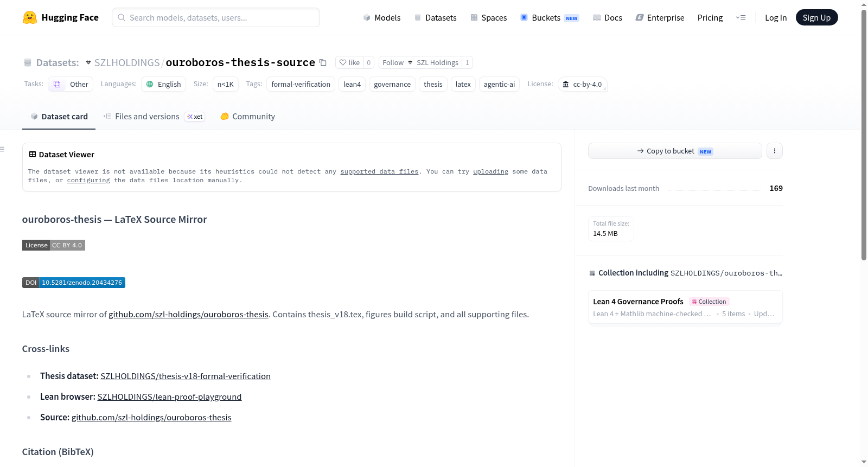
Task: Select the cc-by-4.0 license tag
Action: point(582,84)
